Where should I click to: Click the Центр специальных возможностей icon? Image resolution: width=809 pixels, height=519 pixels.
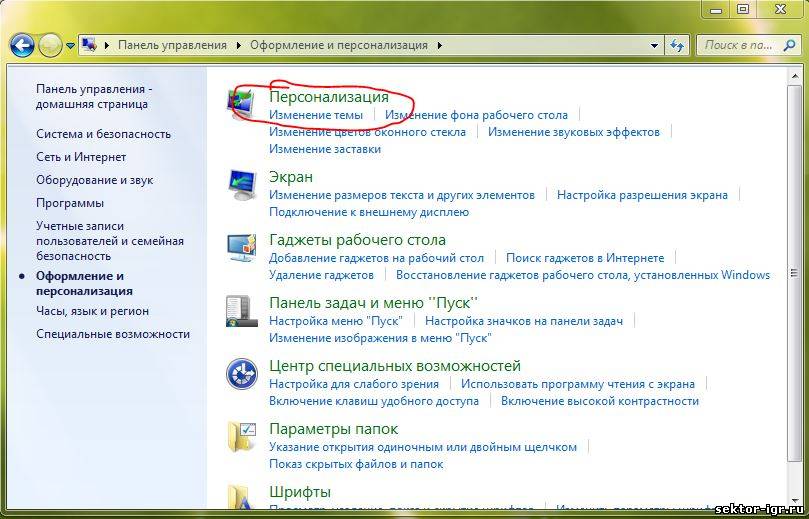pyautogui.click(x=241, y=374)
